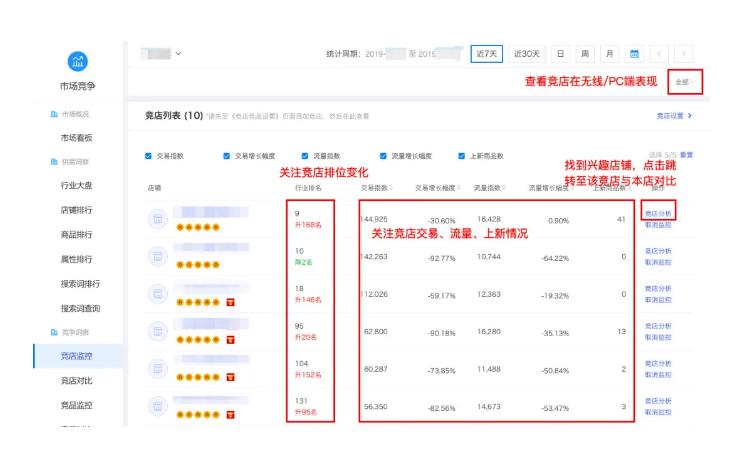
Task: Uncheck the 交易指数 checkbox
Action: (x=148, y=156)
